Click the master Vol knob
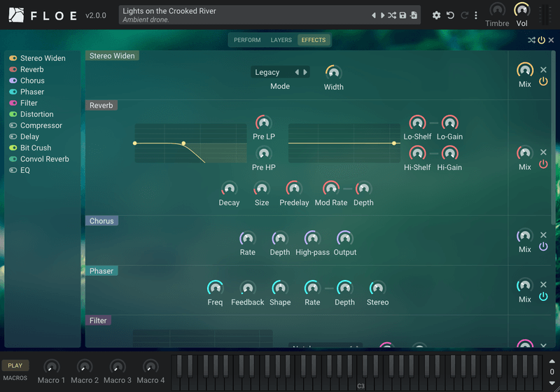The width and height of the screenshot is (560, 392). tap(521, 10)
